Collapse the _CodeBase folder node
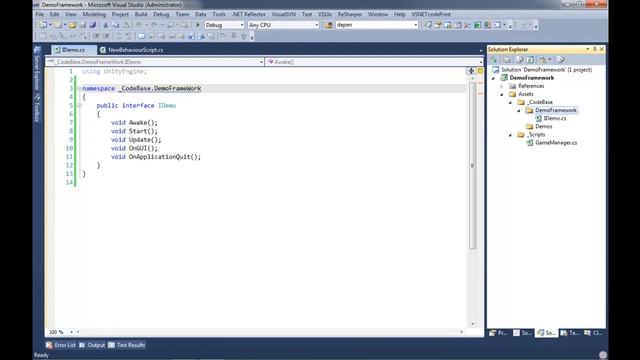640x360 pixels. (510, 102)
